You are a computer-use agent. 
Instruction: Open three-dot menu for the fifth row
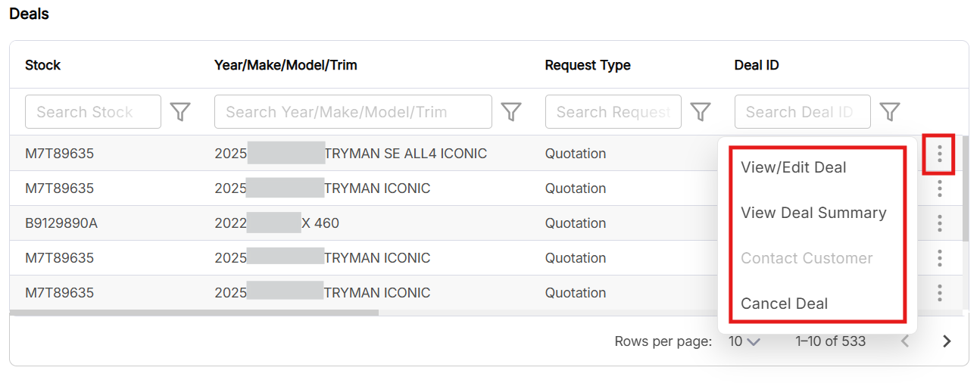point(939,293)
